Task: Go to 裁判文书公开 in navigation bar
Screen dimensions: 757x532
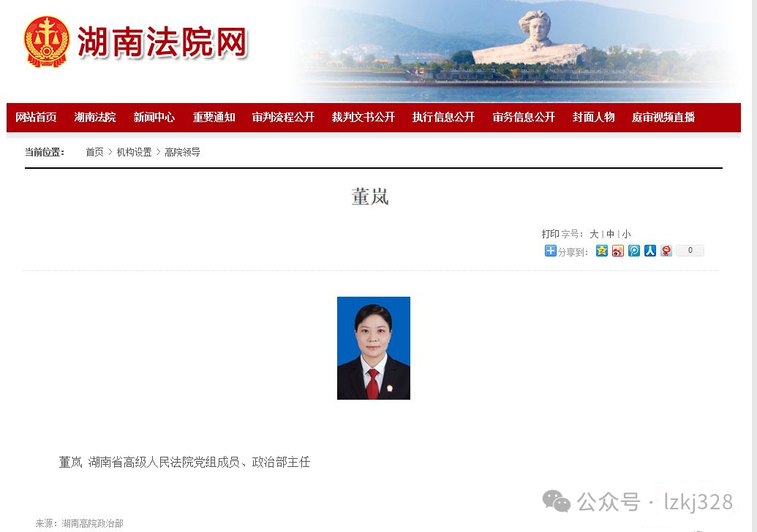Action: coord(363,117)
